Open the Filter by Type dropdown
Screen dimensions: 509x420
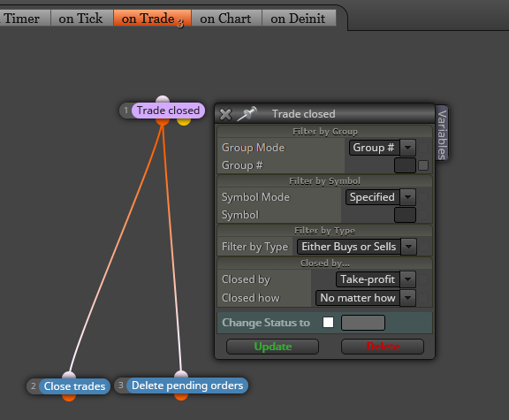[357, 247]
